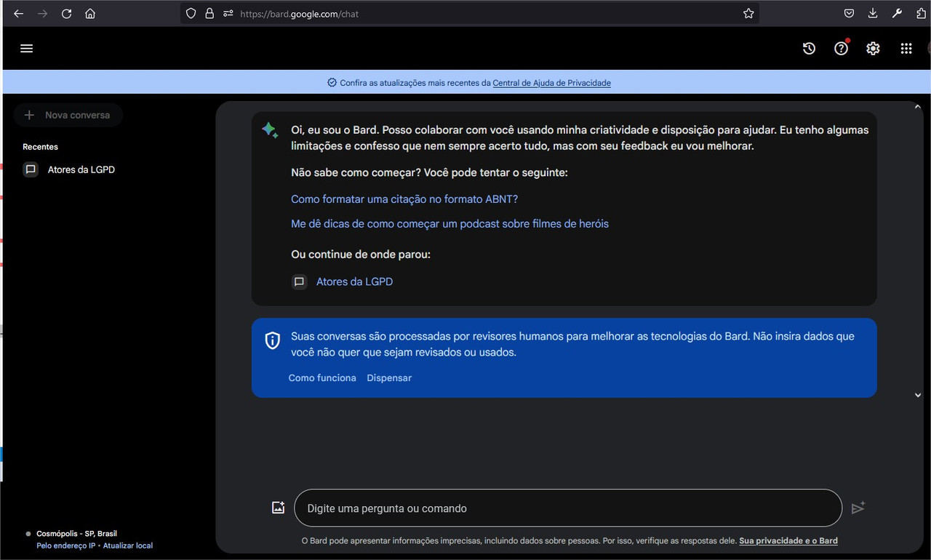
Task: Click the browser address bar URL
Action: coord(298,13)
